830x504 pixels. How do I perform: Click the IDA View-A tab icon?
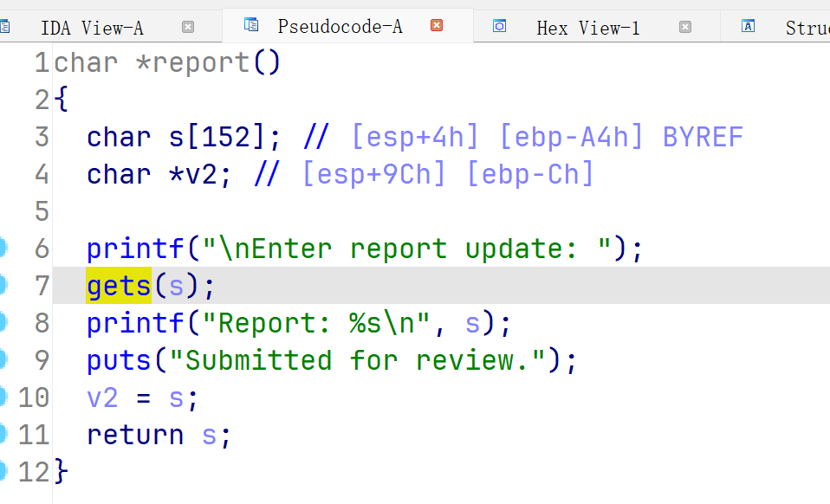click(4, 27)
